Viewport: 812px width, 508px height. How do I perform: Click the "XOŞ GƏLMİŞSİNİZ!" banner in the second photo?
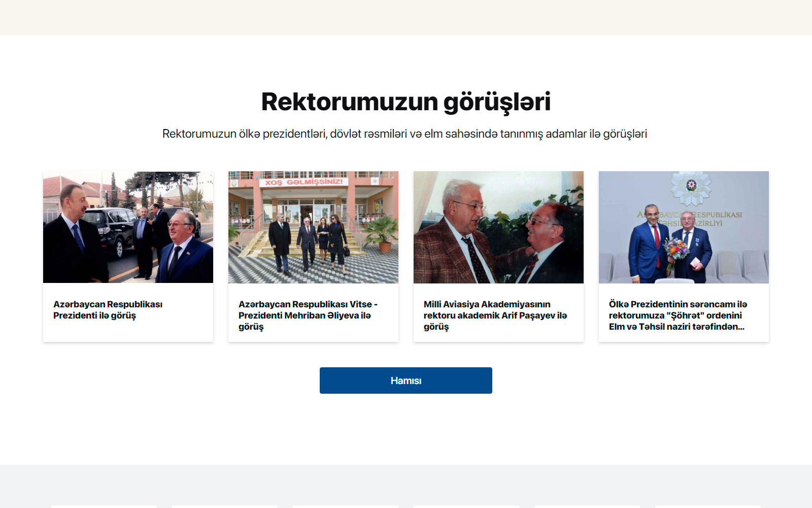[x=303, y=182]
